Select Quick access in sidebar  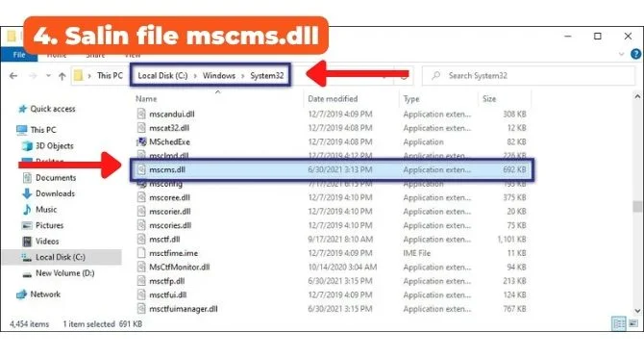(x=53, y=109)
